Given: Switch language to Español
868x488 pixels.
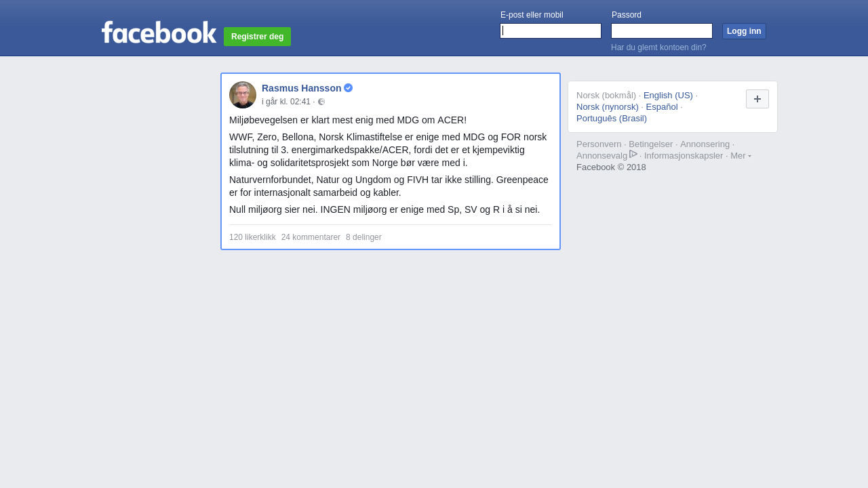Looking at the screenshot, I should [662, 106].
